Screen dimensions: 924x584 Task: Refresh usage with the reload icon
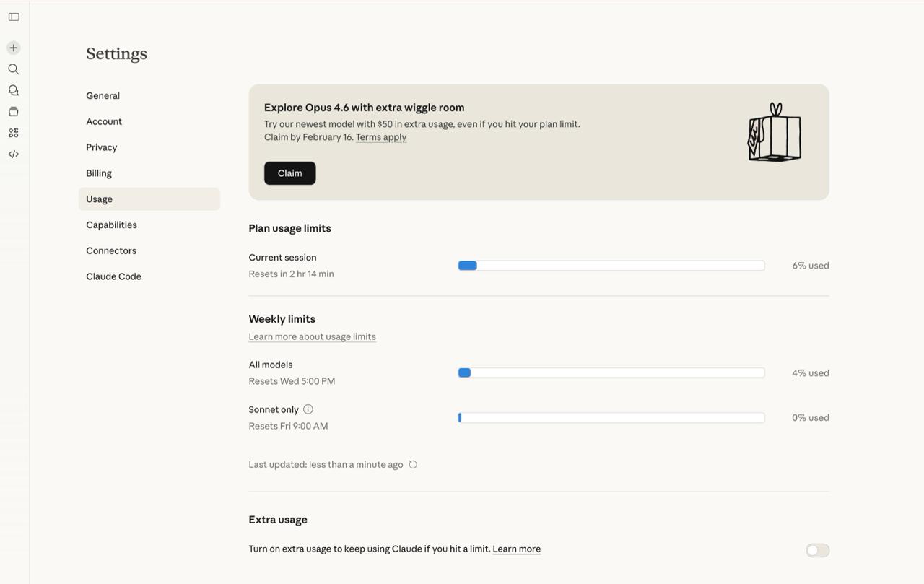(x=413, y=465)
